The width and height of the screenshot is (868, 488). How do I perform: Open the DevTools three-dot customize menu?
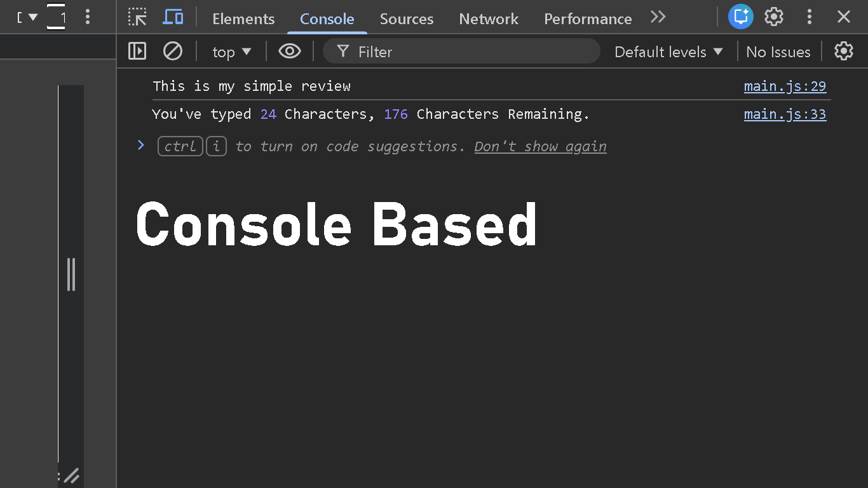tap(809, 17)
